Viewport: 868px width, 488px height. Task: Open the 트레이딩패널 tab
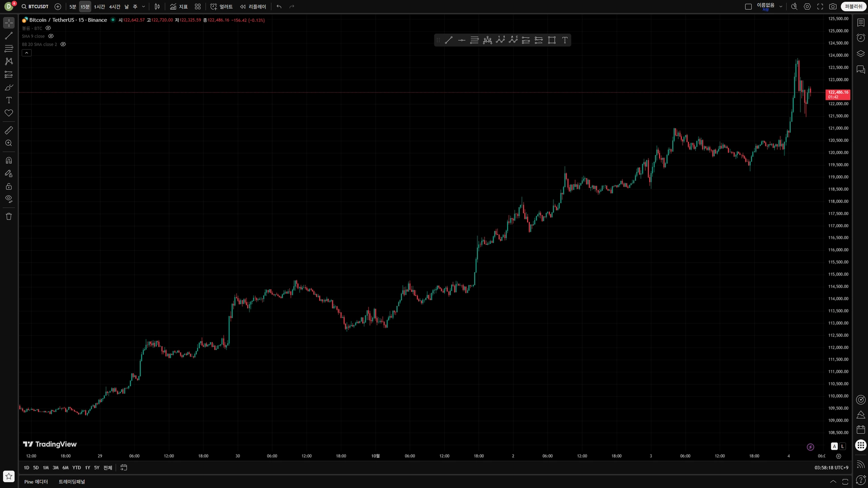click(x=72, y=482)
